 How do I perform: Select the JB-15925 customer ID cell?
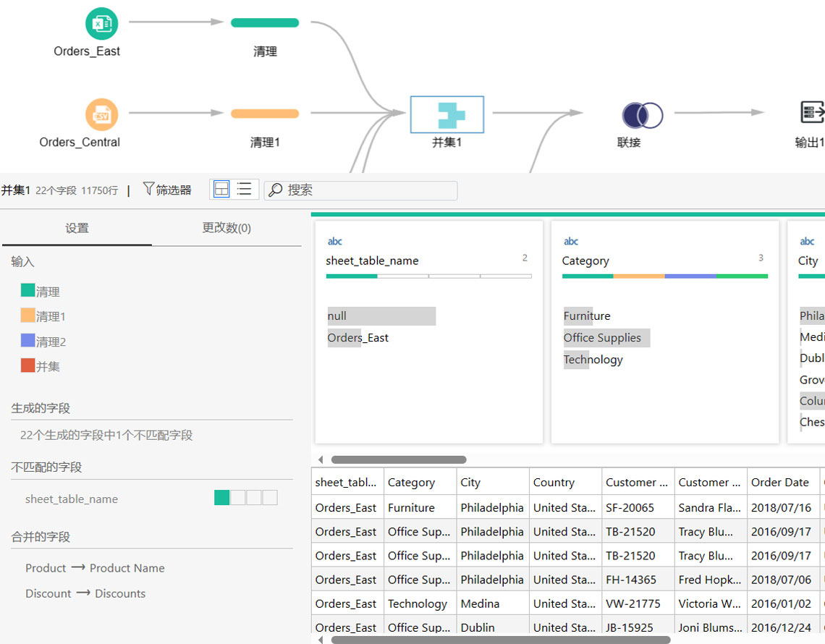point(638,626)
